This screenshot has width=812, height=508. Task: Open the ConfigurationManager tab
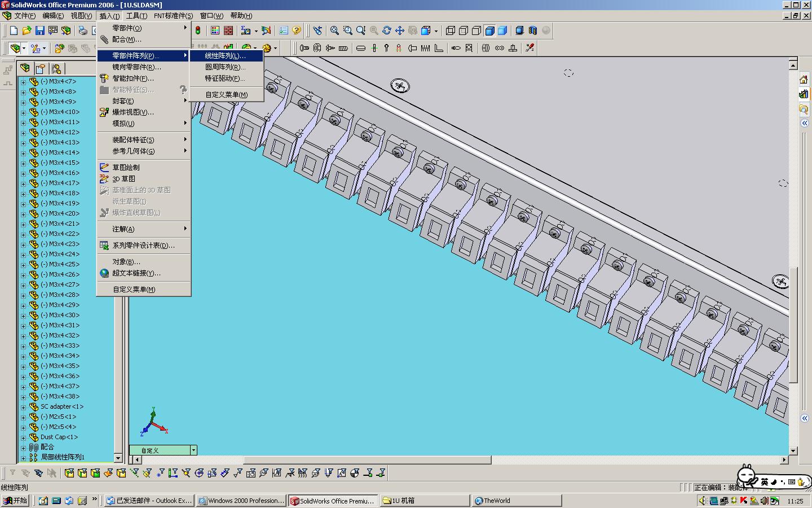pos(56,69)
